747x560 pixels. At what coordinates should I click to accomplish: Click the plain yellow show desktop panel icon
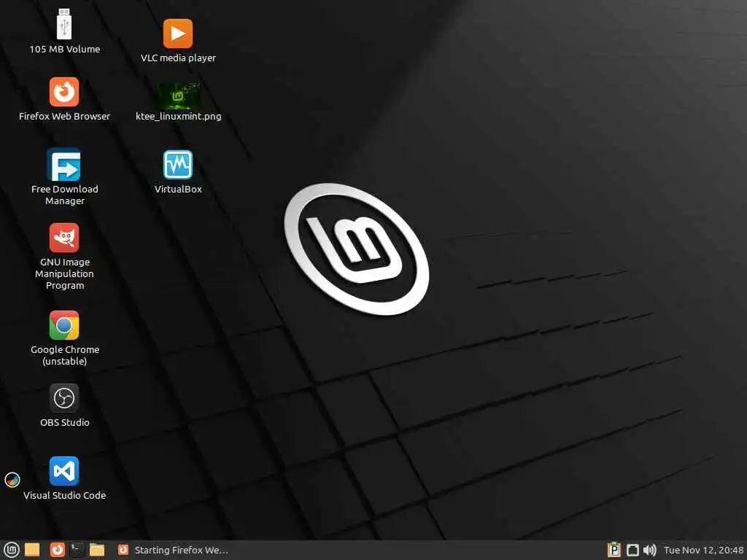point(32,550)
